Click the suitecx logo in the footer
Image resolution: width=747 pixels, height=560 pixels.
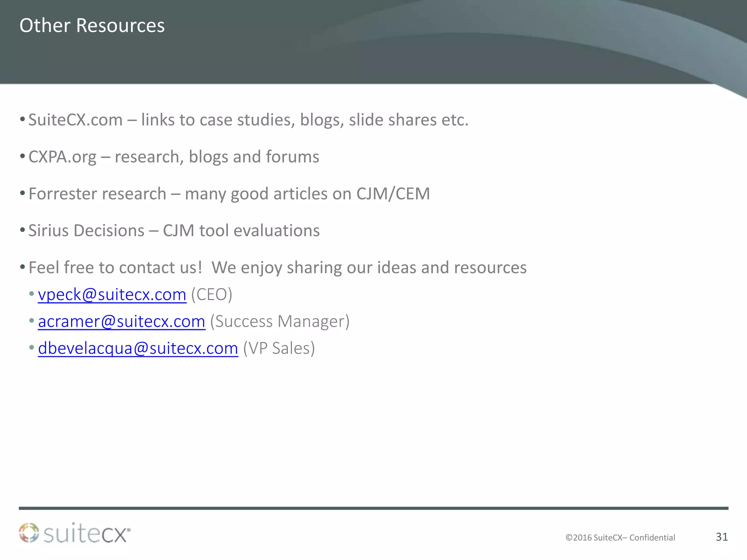click(x=74, y=533)
